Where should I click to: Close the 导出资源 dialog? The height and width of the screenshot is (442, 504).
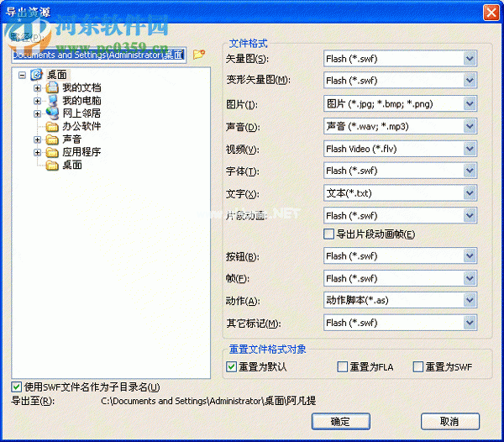[491, 13]
